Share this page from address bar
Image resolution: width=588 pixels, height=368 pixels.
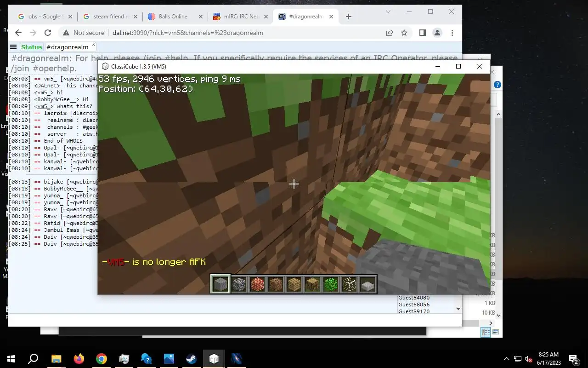pos(390,33)
